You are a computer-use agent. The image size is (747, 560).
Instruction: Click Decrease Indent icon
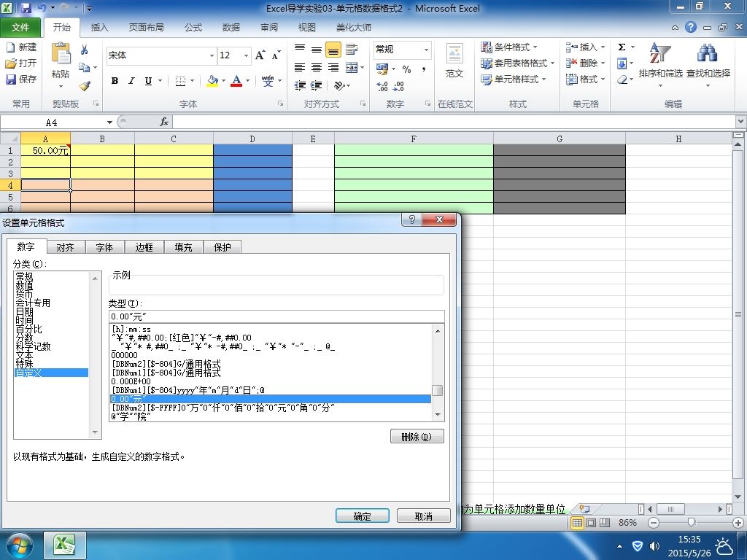tap(300, 86)
